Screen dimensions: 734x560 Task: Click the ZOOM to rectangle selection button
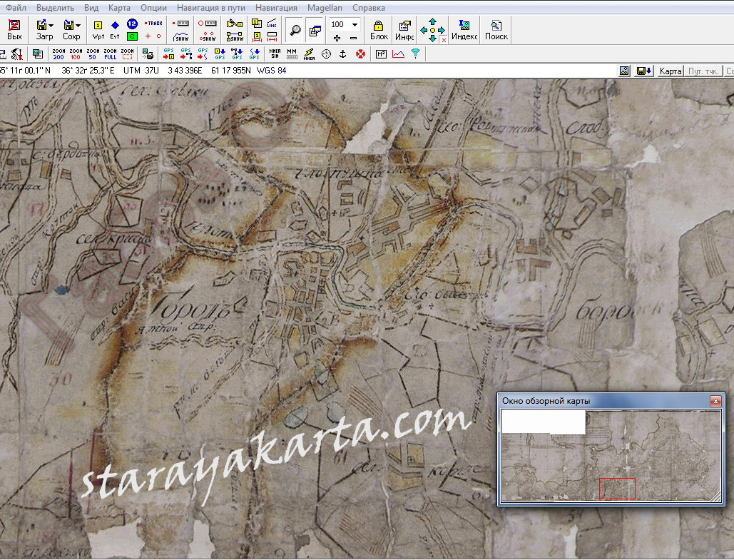[127, 54]
